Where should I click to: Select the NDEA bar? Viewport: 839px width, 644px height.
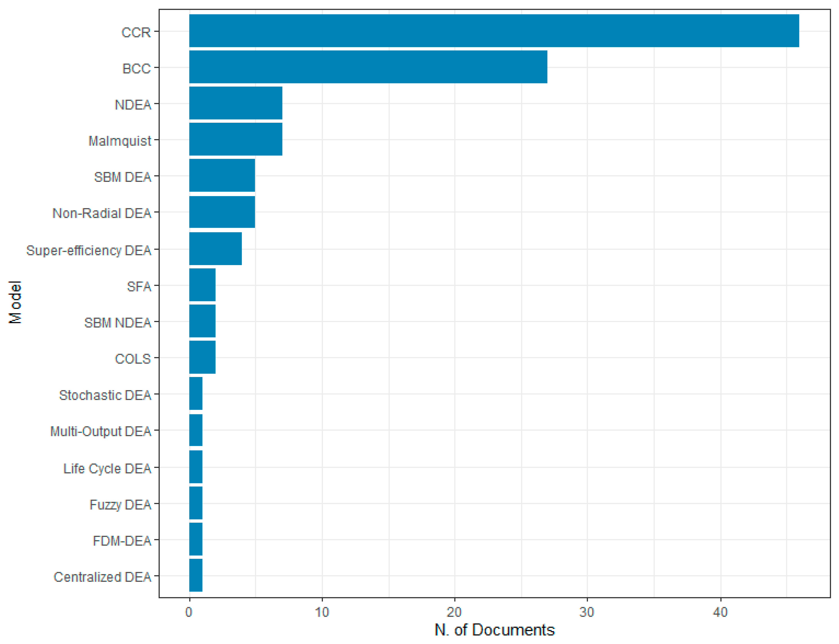coord(236,103)
